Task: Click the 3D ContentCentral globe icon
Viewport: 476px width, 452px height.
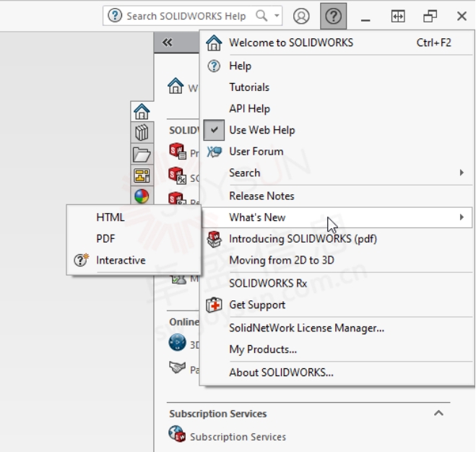Action: click(177, 342)
